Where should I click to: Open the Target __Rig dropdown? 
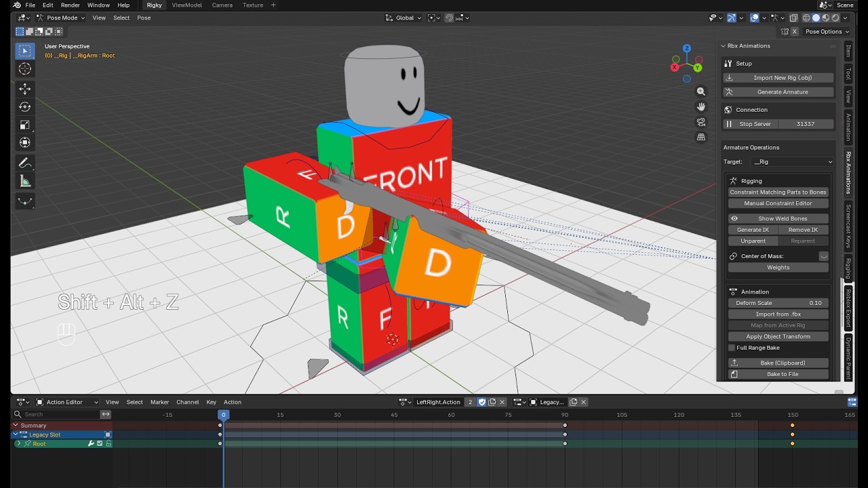pos(792,162)
